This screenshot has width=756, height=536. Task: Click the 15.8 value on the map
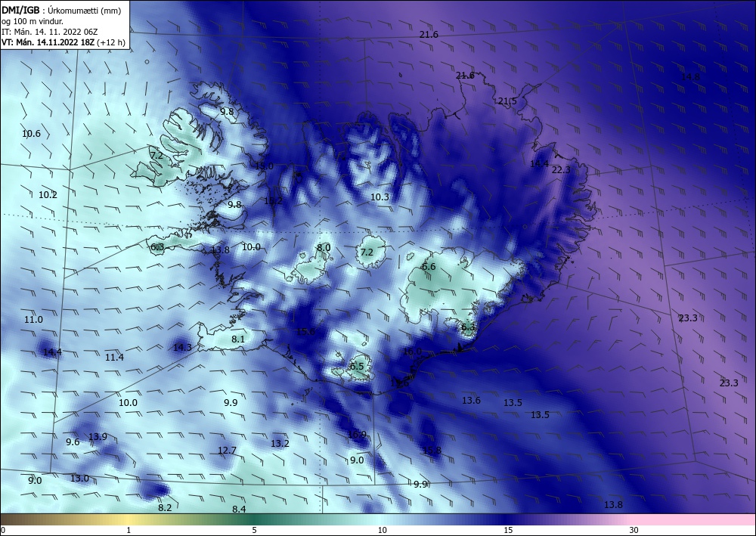coord(432,451)
